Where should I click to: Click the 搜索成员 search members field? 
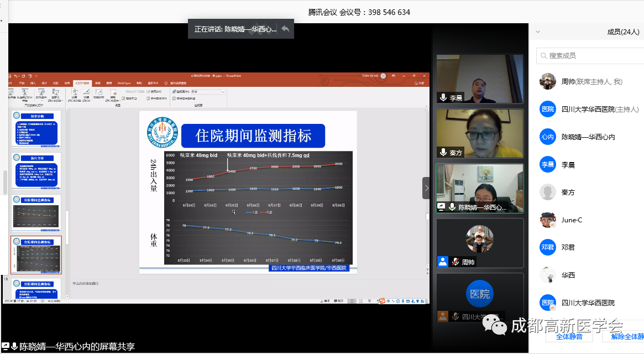590,55
